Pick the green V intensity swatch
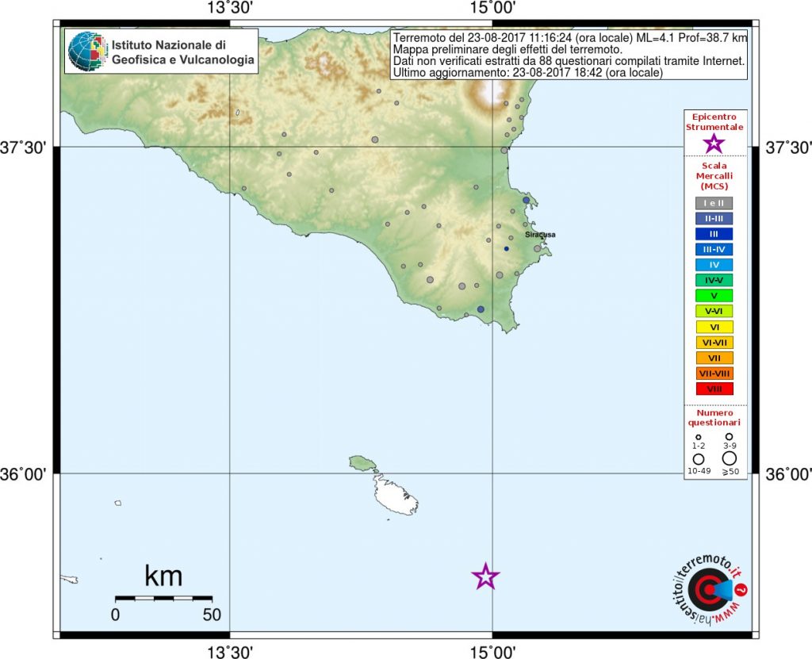Screen dimensions: 812x659 pyautogui.click(x=714, y=296)
